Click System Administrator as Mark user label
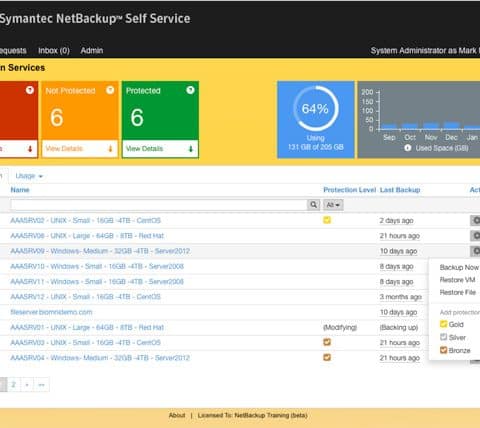 (425, 51)
